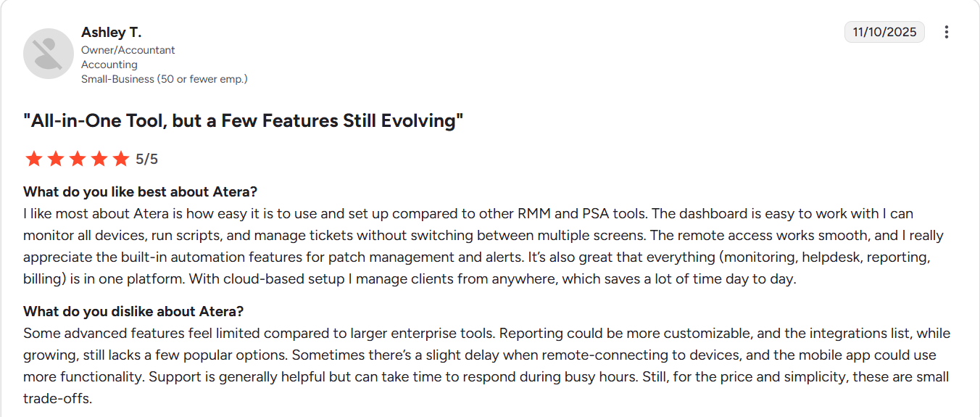The height and width of the screenshot is (417, 980).
Task: Open the "All-in-One Tool" review title
Action: [x=243, y=120]
